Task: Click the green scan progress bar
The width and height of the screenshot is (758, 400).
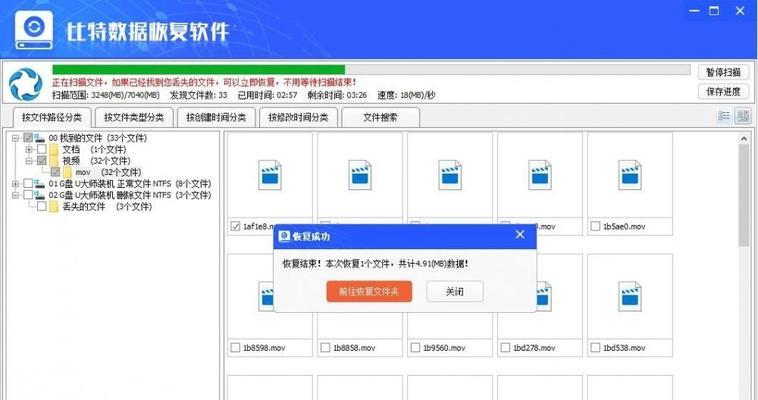Action: tap(199, 70)
